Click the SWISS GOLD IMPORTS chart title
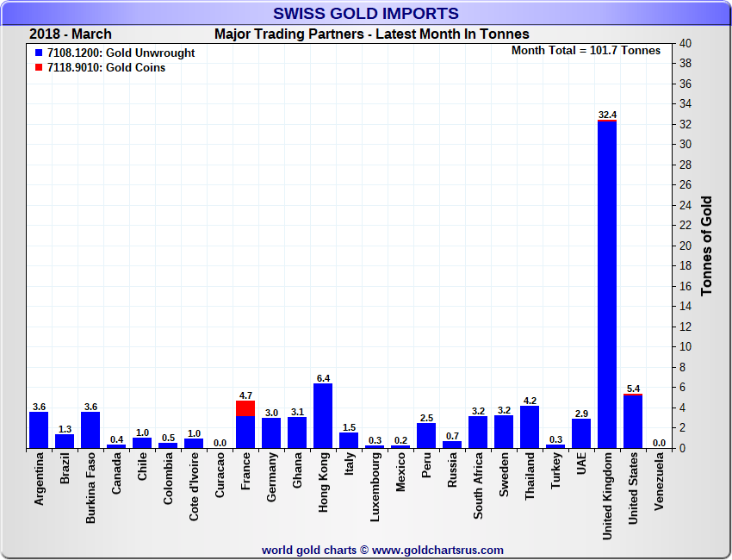The width and height of the screenshot is (732, 560). 366,14
